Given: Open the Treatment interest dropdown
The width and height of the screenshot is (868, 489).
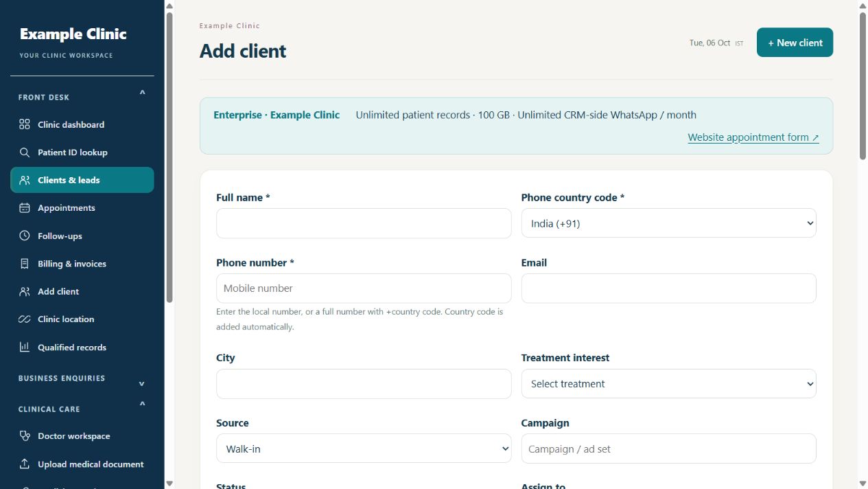Looking at the screenshot, I should coord(668,384).
